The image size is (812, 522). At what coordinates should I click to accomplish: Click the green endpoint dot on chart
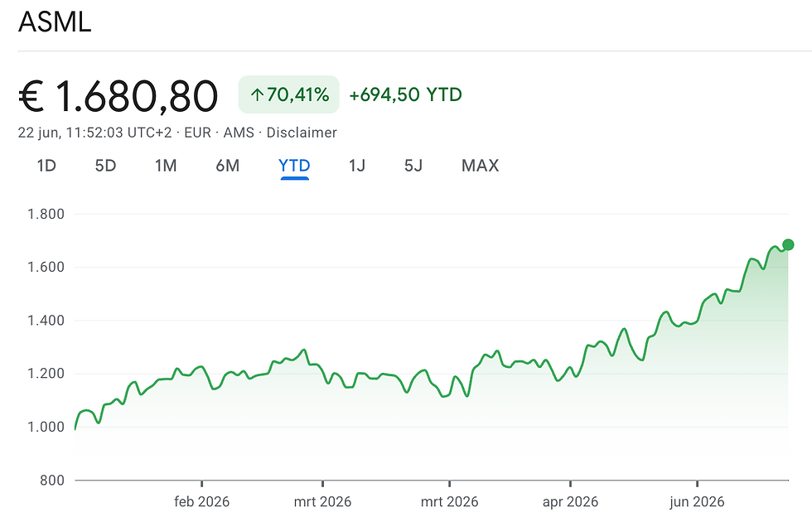pos(788,244)
